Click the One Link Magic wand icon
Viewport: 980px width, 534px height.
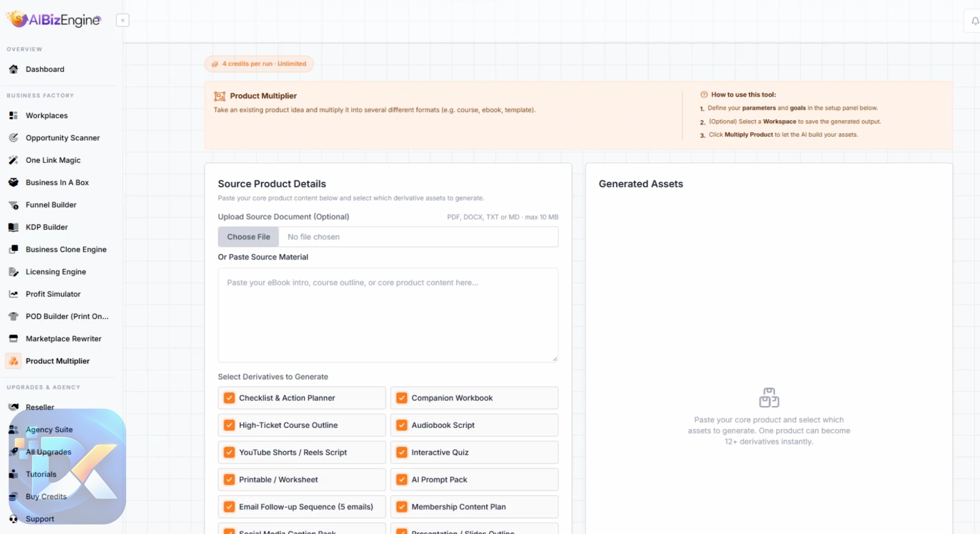point(14,160)
